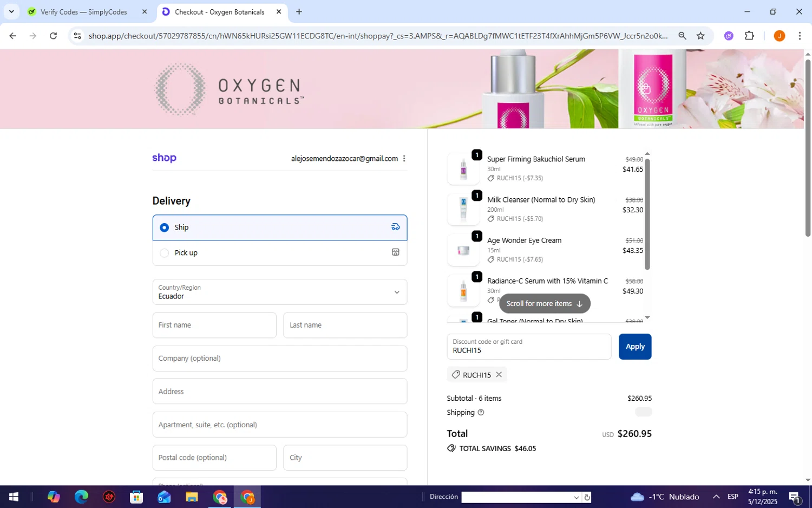Image resolution: width=812 pixels, height=508 pixels.
Task: Go back in browser
Action: (12, 36)
